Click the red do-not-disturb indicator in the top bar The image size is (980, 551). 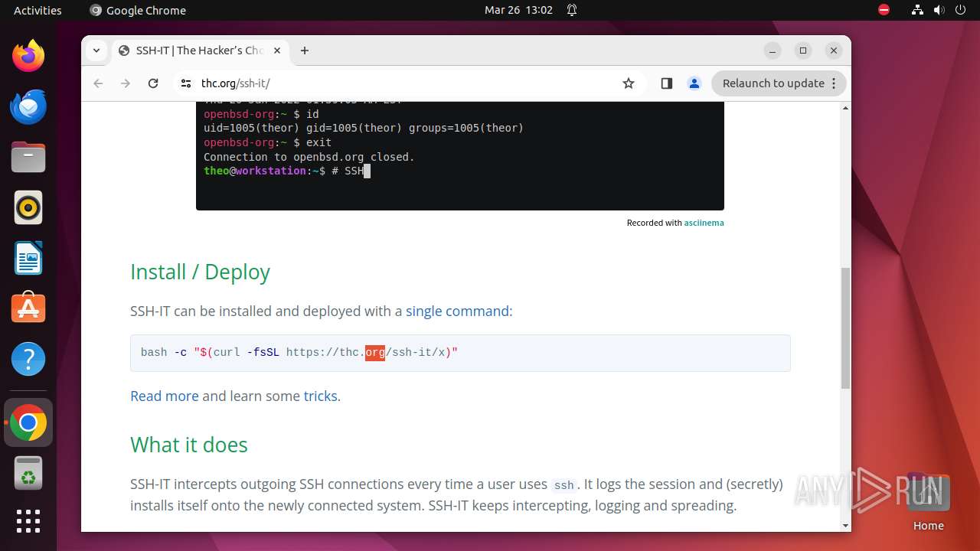pyautogui.click(x=884, y=10)
